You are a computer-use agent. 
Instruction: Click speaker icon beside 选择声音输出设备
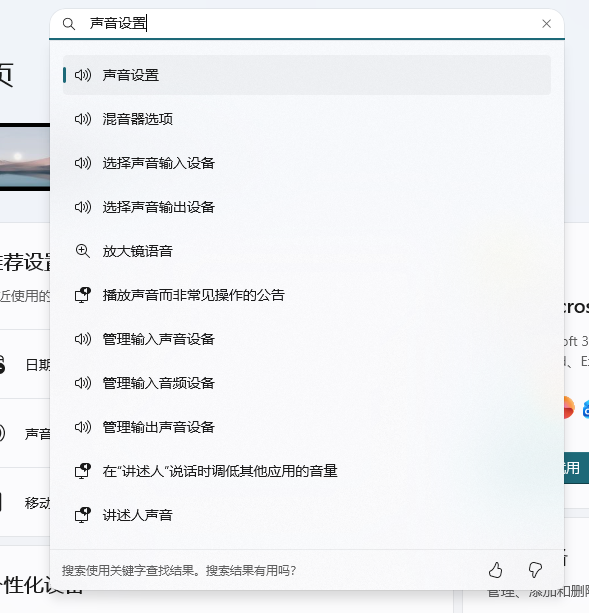(x=83, y=207)
